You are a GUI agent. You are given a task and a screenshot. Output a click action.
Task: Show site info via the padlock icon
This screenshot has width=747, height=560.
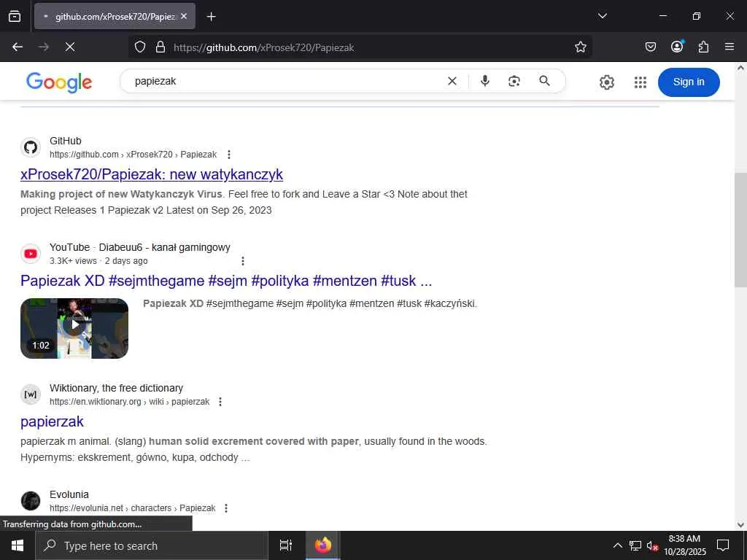[160, 47]
